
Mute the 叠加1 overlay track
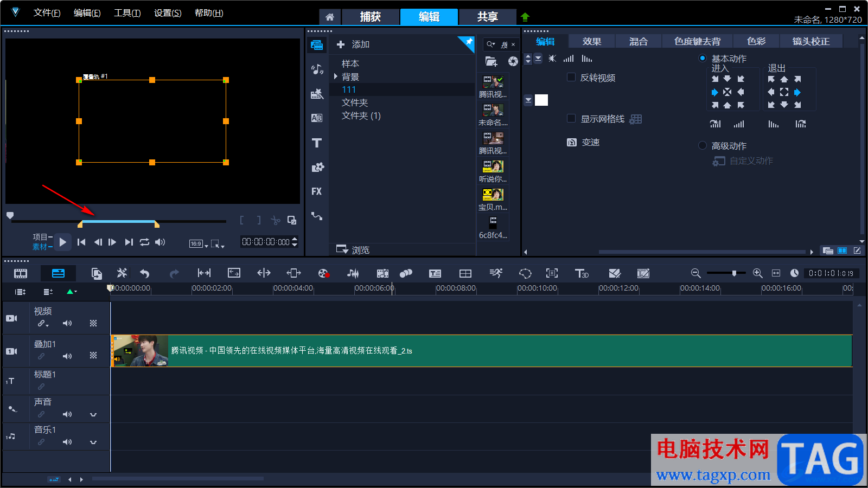(67, 356)
